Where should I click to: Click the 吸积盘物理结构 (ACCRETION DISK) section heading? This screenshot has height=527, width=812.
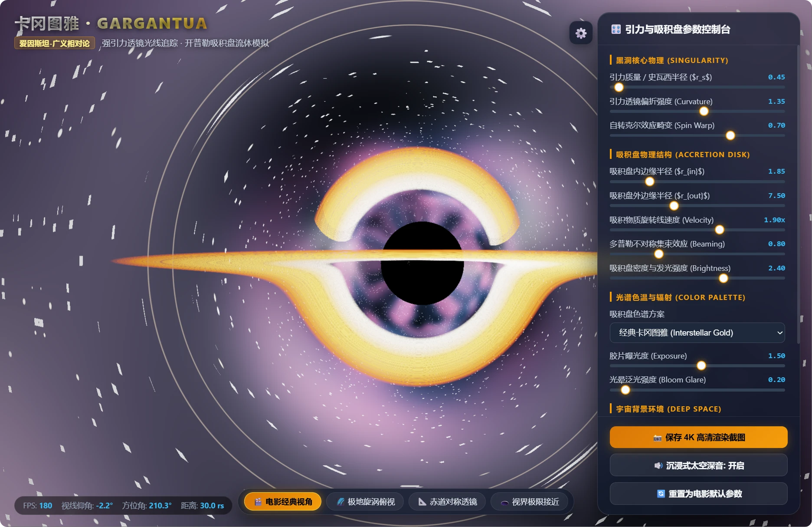pyautogui.click(x=683, y=155)
